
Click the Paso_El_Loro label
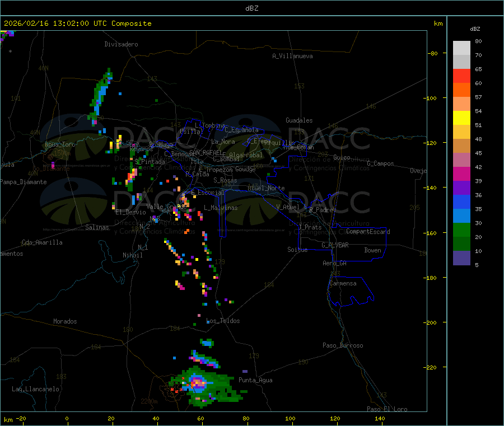coord(388,409)
